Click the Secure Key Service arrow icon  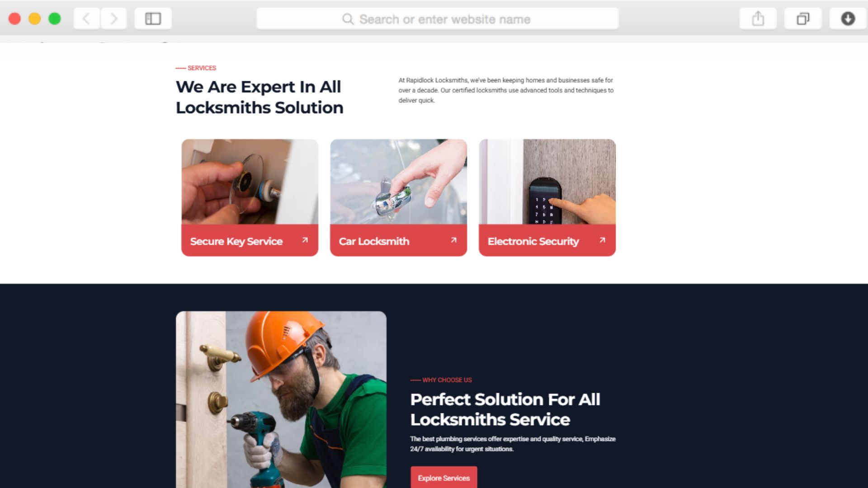tap(305, 240)
